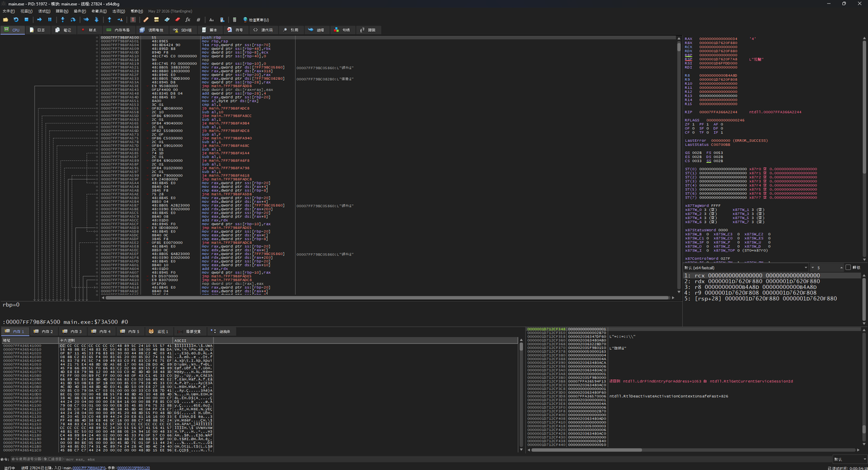This screenshot has height=470, width=868.
Task: Restart the debugged program via toolbar
Action: point(16,20)
